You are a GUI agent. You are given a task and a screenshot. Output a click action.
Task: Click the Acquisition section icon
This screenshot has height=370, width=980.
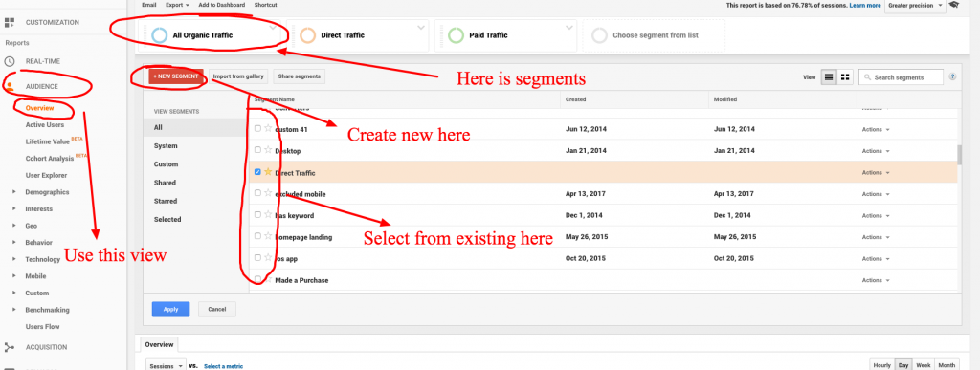[x=9, y=347]
